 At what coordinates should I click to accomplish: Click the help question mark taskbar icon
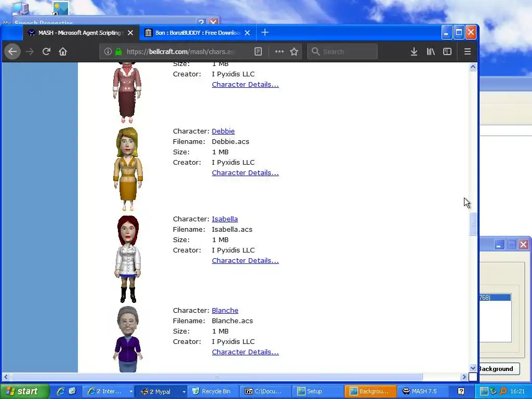[461, 391]
